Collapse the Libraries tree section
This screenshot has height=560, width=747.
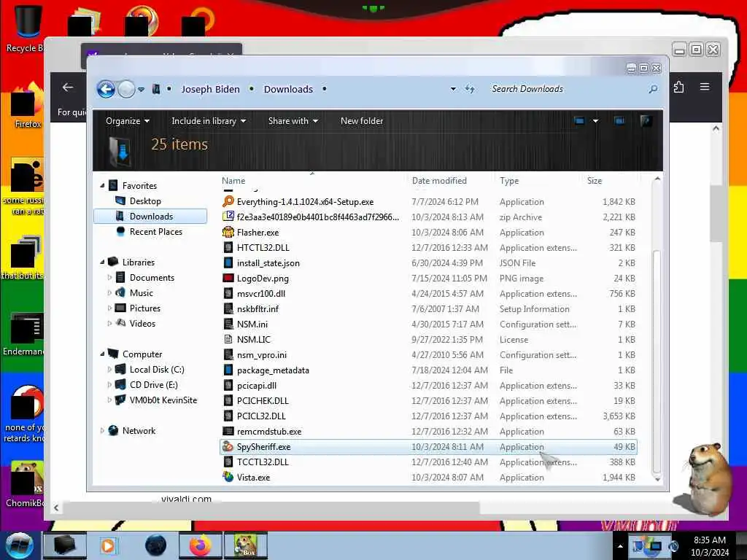pos(102,262)
